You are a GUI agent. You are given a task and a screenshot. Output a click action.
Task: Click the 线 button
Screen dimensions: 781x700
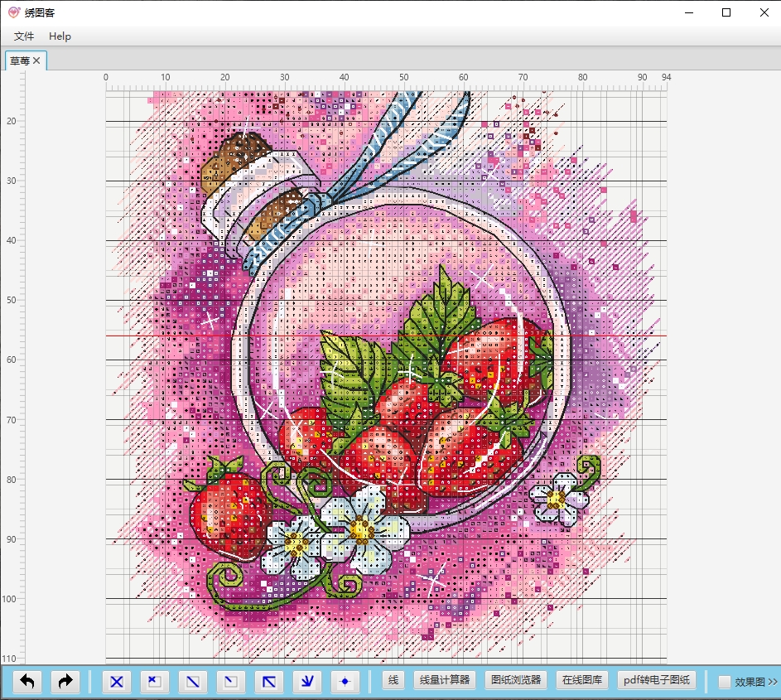(x=393, y=679)
